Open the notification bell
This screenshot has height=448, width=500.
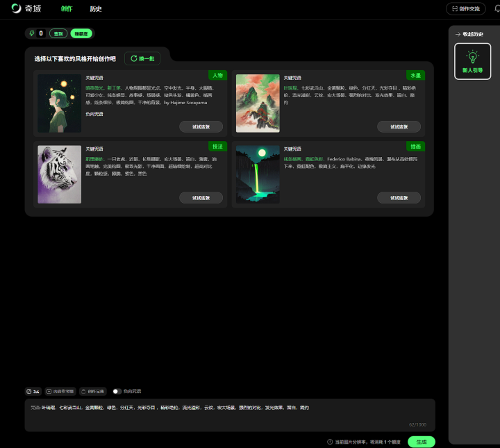pyautogui.click(x=497, y=9)
